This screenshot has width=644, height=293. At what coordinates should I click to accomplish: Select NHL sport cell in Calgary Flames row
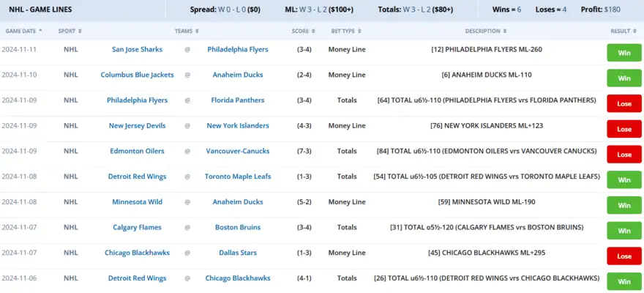(x=71, y=228)
